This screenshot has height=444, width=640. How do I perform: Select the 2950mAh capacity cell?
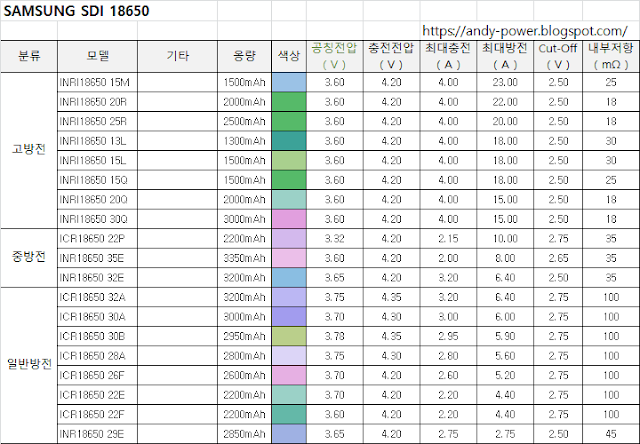click(x=244, y=336)
